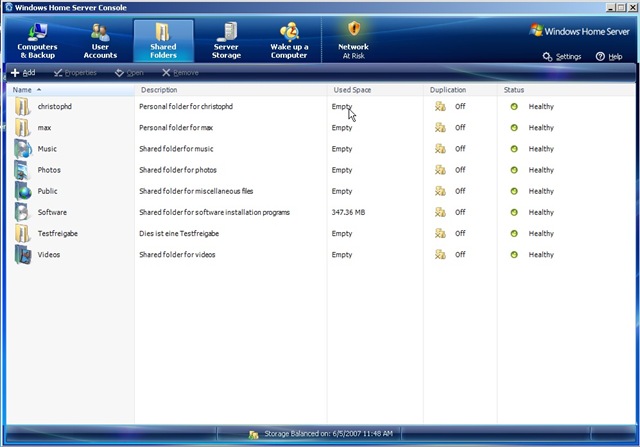This screenshot has width=640, height=447.
Task: Open the Help link
Action: [609, 57]
